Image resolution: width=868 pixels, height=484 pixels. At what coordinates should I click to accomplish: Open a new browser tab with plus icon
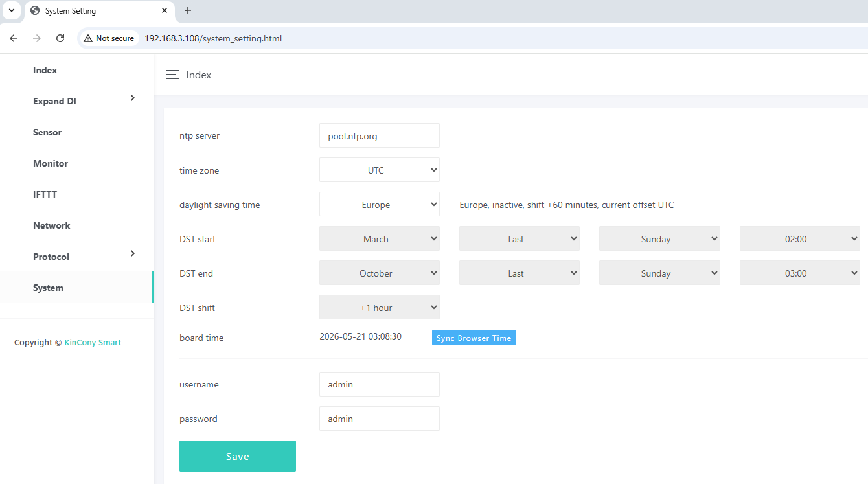point(188,10)
